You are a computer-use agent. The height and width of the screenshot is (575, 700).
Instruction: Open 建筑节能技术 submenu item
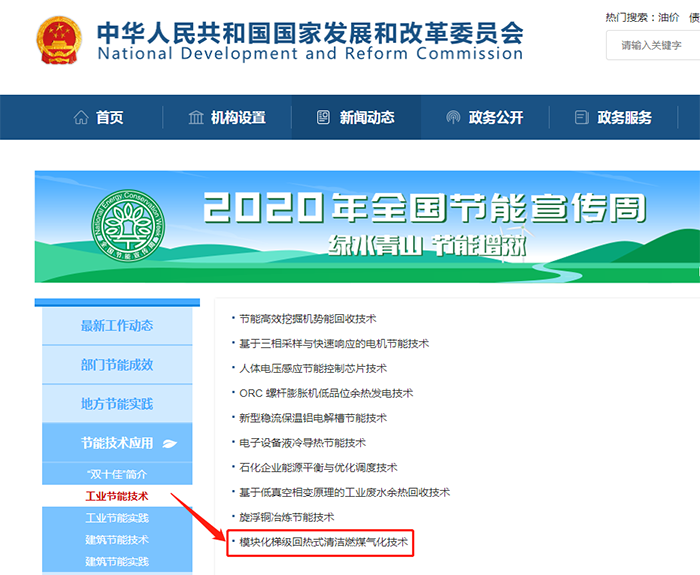(116, 540)
